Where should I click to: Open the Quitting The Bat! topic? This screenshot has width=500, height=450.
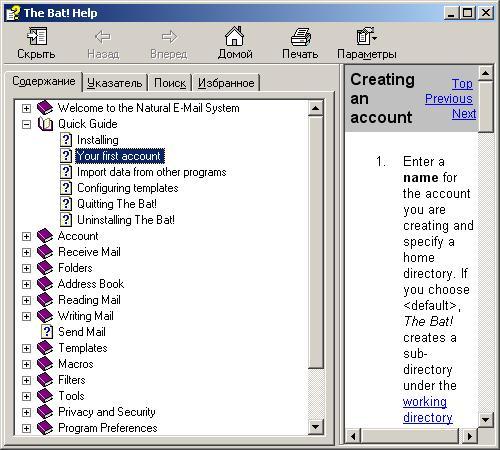point(117,204)
